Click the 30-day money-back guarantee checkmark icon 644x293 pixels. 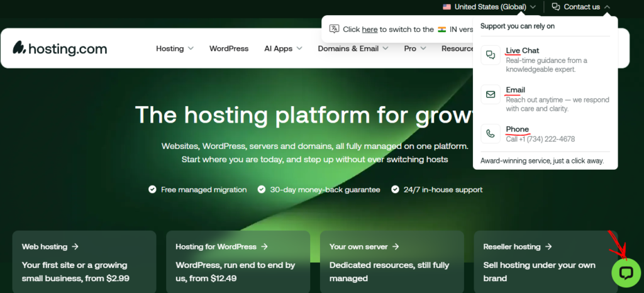(x=262, y=190)
